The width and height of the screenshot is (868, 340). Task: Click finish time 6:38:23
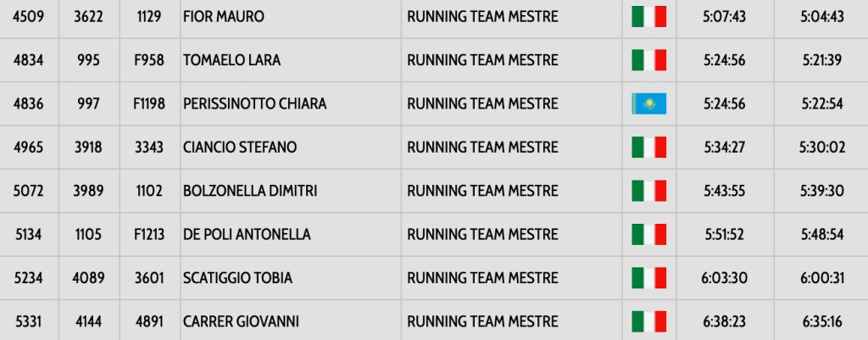click(x=724, y=322)
